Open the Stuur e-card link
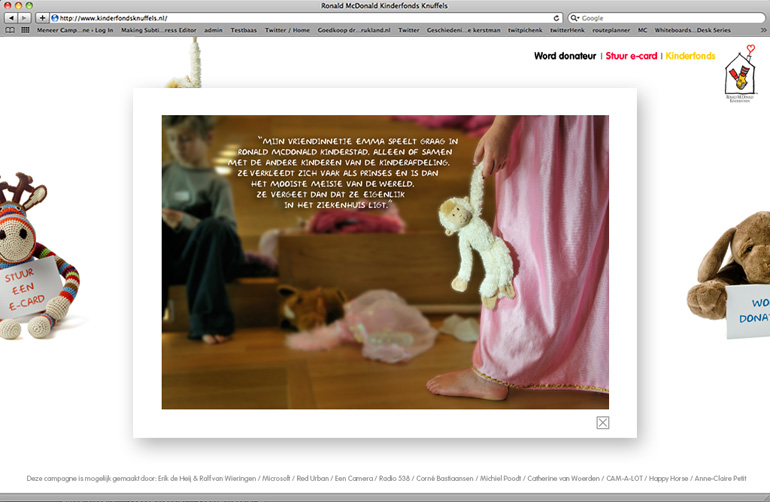 click(631, 56)
